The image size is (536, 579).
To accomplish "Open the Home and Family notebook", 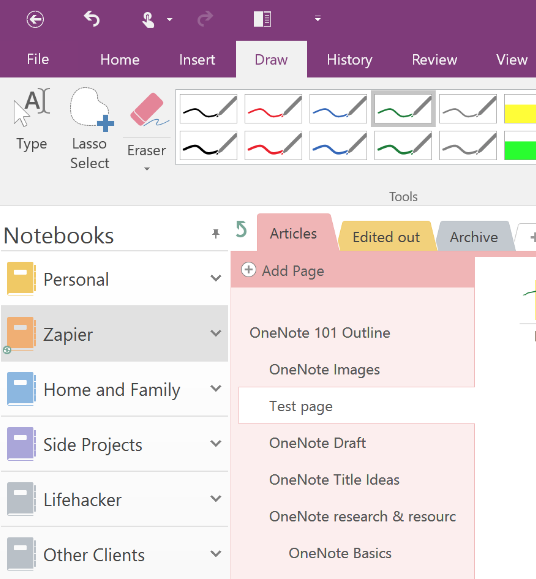I will [x=114, y=389].
